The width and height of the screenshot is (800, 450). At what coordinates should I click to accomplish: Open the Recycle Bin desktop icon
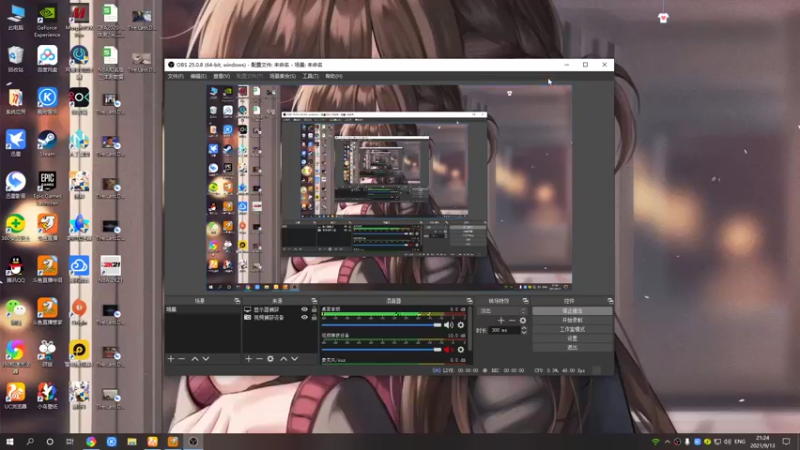click(x=16, y=59)
